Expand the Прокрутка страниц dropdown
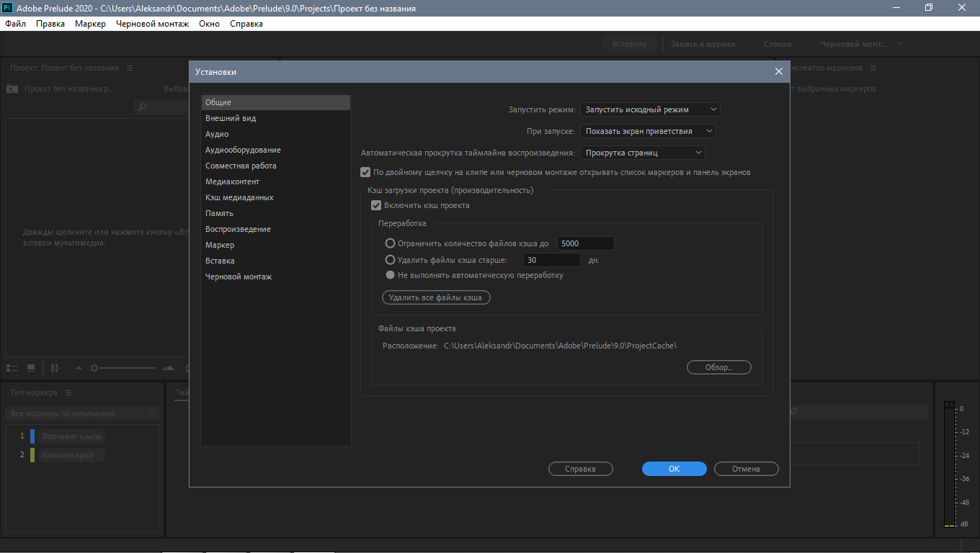Image resolution: width=980 pixels, height=553 pixels. point(642,153)
